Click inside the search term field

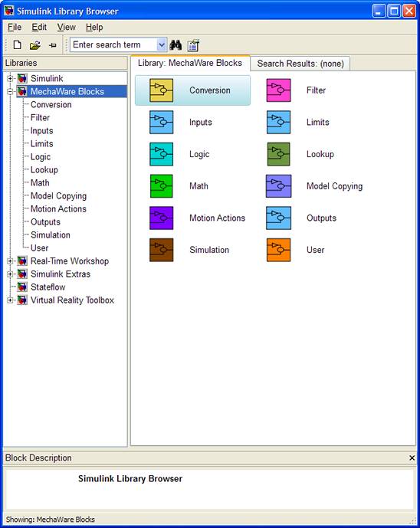[114, 44]
